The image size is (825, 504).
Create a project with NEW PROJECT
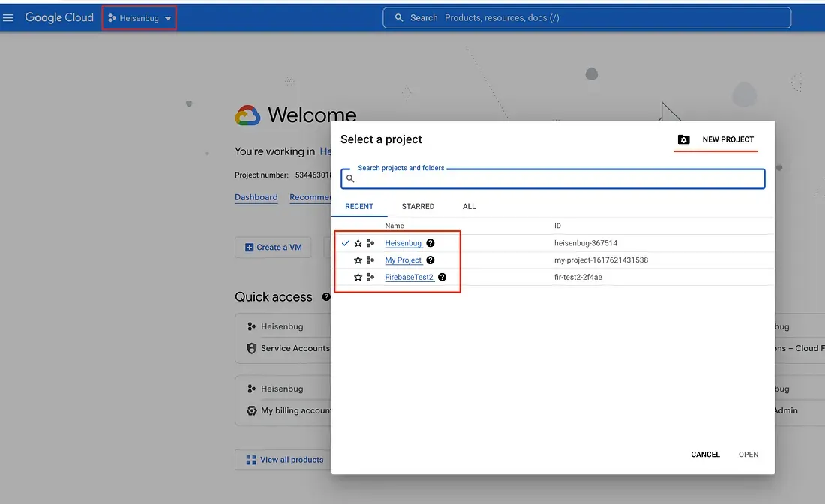(727, 139)
